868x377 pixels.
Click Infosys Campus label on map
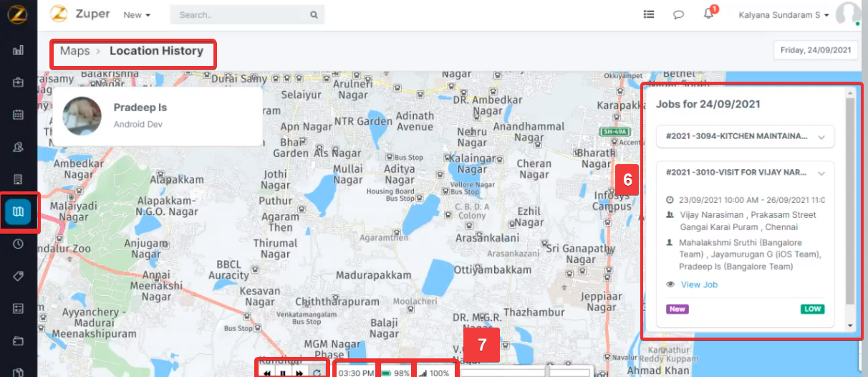pos(610,201)
